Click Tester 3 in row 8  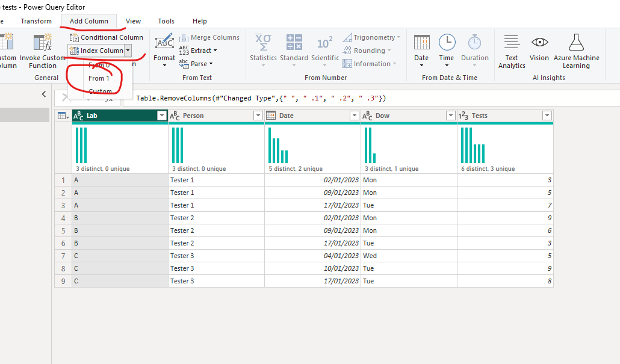click(x=216, y=268)
